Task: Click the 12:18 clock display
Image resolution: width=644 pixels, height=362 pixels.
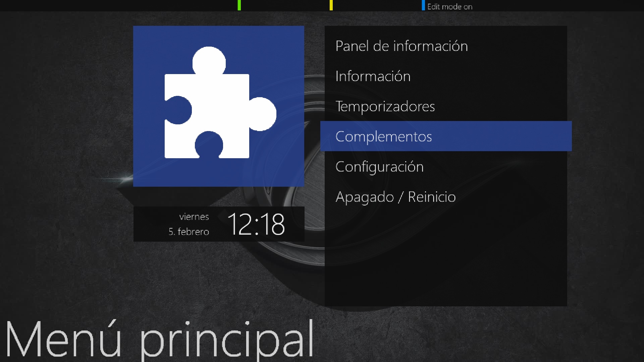Action: (256, 224)
